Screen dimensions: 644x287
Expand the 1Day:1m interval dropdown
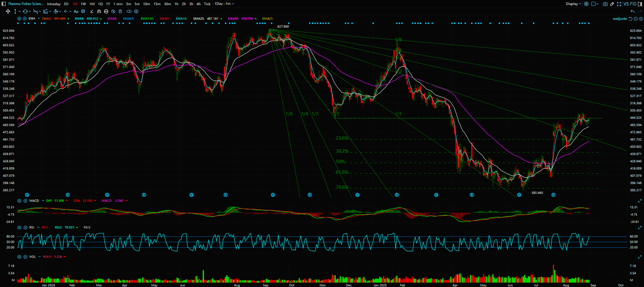tap(224, 4)
